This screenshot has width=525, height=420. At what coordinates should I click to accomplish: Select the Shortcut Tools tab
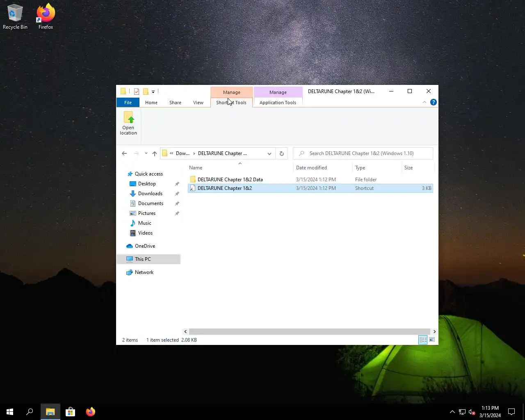(x=231, y=103)
